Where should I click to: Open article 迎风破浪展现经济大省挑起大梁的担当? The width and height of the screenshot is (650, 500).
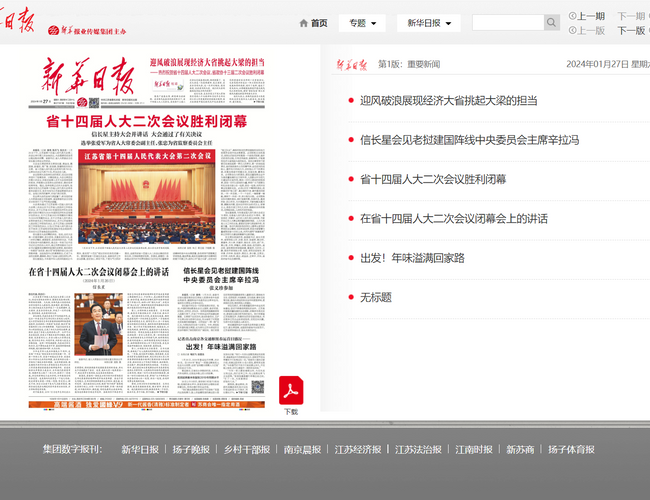[x=448, y=101]
